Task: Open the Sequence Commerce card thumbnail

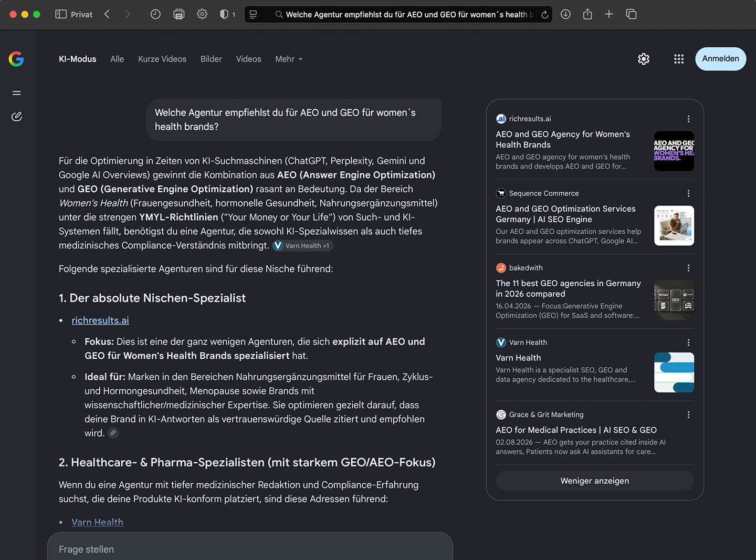Action: (674, 226)
